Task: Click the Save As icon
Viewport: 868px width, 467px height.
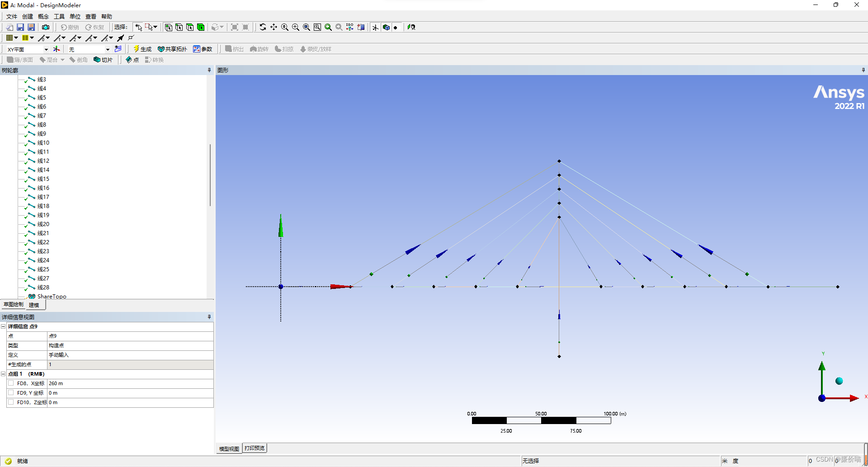Action: coord(31,28)
